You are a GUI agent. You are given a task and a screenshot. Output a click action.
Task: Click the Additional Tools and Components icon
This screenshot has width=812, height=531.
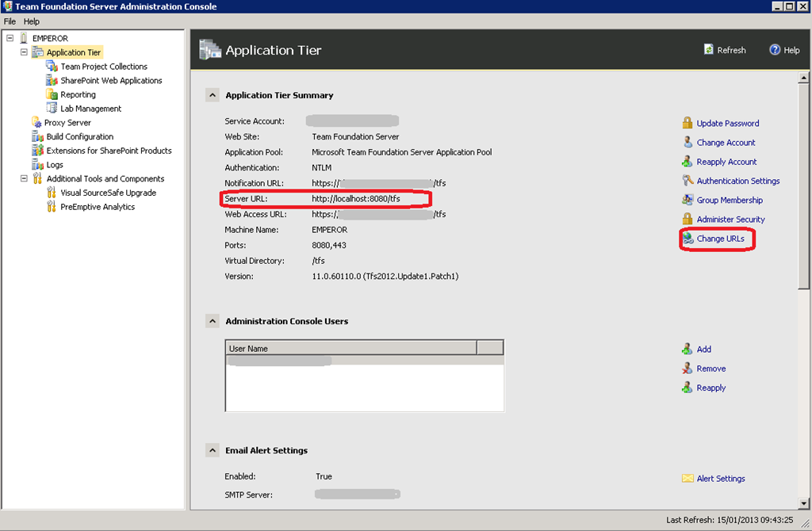coord(37,178)
